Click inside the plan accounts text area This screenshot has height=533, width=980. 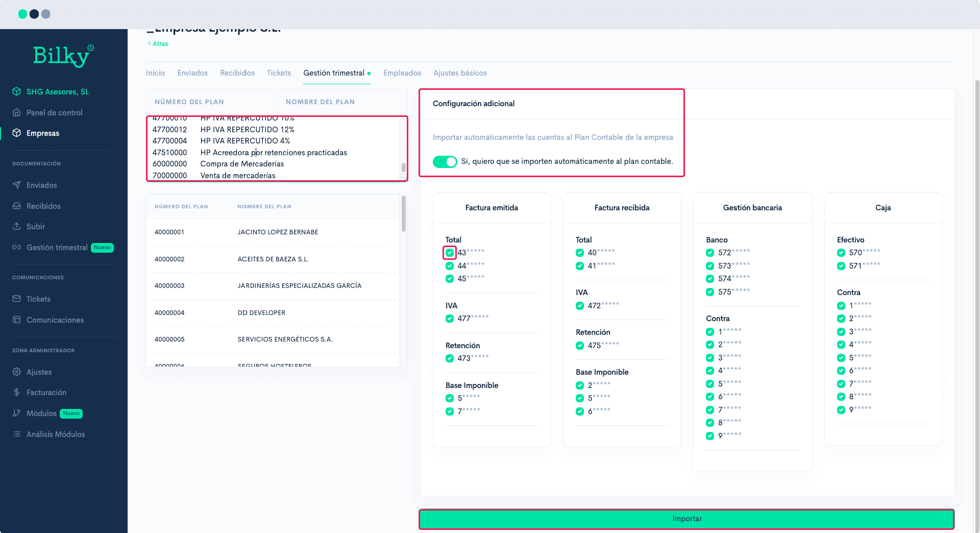click(275, 148)
